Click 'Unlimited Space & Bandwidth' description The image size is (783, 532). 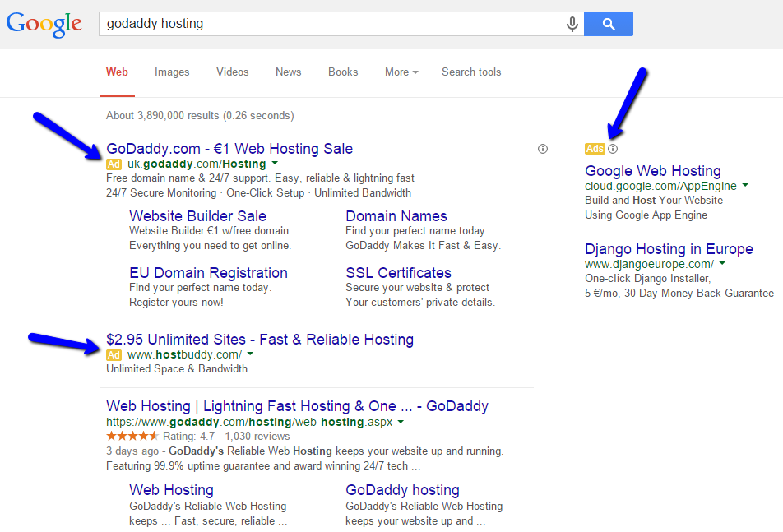[x=177, y=369]
